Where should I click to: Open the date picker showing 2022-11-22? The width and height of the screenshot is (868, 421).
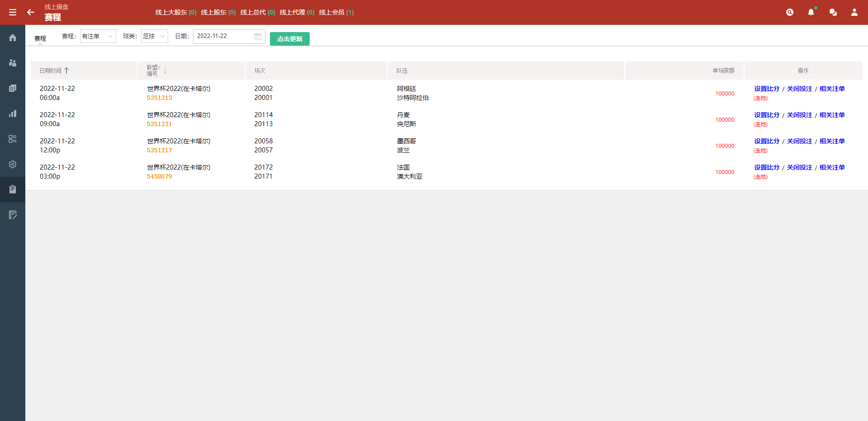click(229, 36)
